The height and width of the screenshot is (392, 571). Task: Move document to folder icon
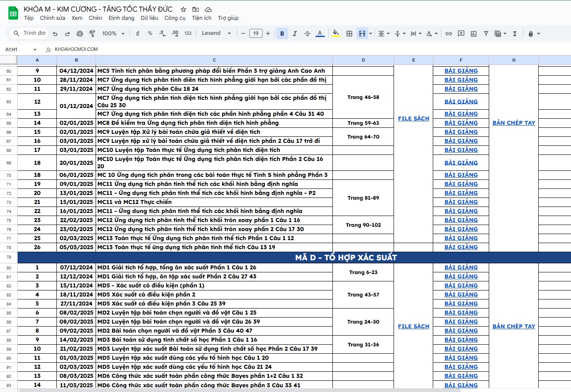tap(196, 9)
